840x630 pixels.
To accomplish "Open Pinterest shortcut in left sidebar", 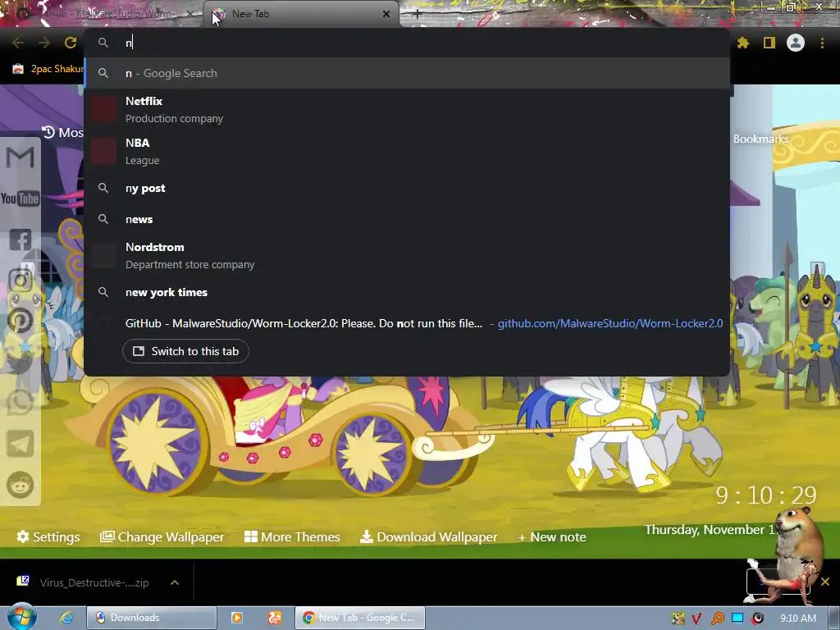I will pos(21,321).
